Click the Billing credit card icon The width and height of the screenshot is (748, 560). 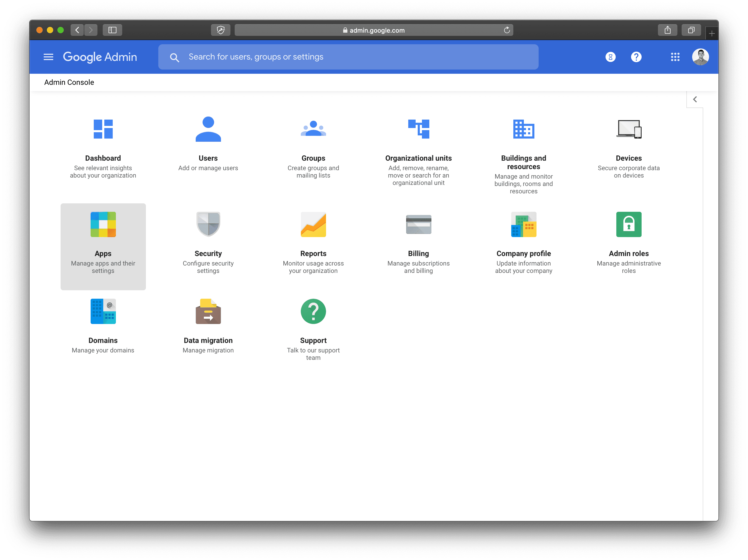coord(419,224)
